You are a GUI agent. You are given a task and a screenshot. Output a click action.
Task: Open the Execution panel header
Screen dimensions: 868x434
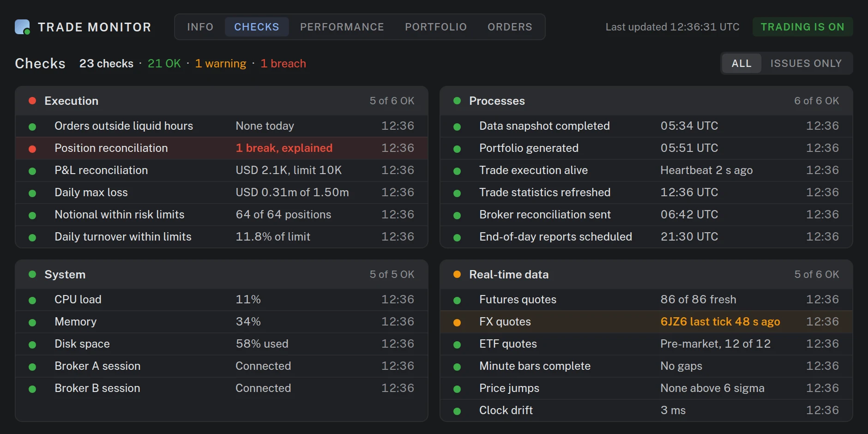coord(222,101)
